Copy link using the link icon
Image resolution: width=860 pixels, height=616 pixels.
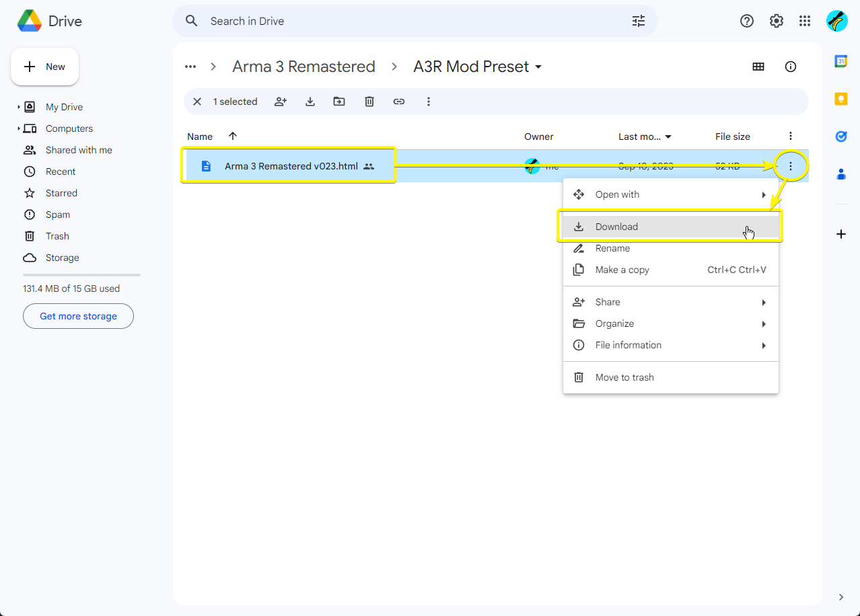tap(399, 102)
